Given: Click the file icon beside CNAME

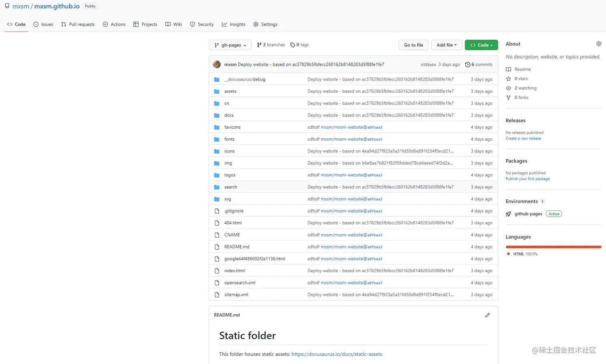Looking at the screenshot, I should coord(217,235).
